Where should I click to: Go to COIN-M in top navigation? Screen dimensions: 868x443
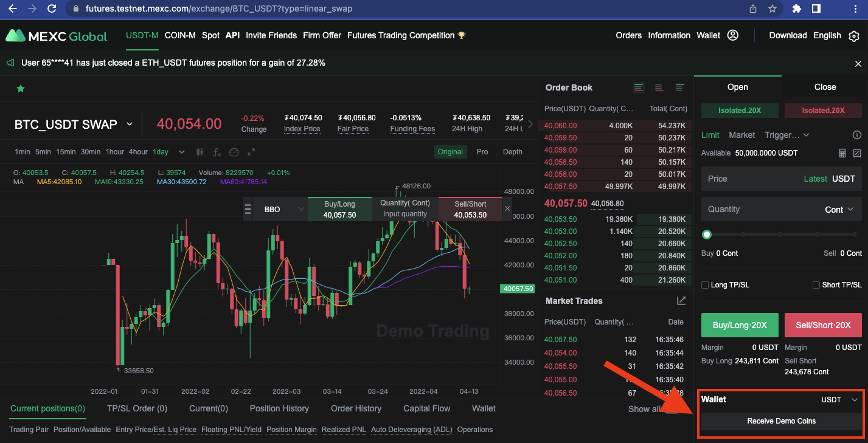(x=180, y=35)
